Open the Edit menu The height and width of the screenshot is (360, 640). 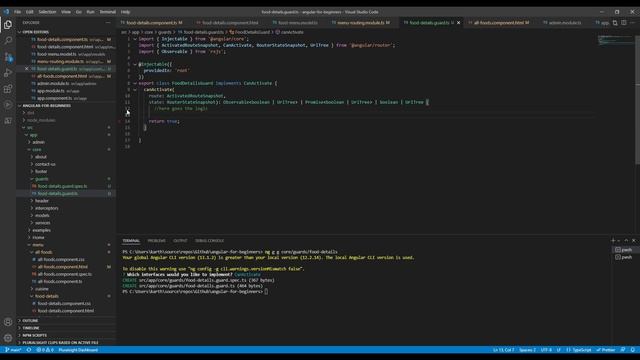tap(30, 12)
